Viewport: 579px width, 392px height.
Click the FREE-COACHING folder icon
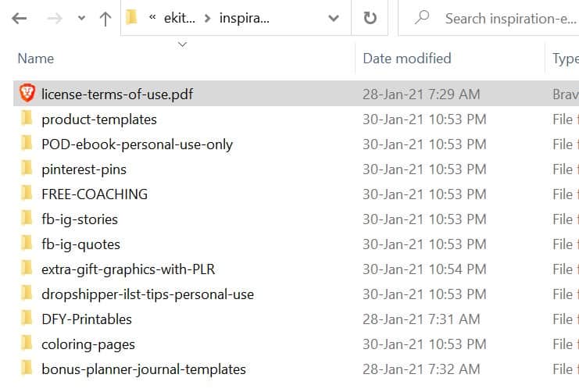(x=27, y=193)
